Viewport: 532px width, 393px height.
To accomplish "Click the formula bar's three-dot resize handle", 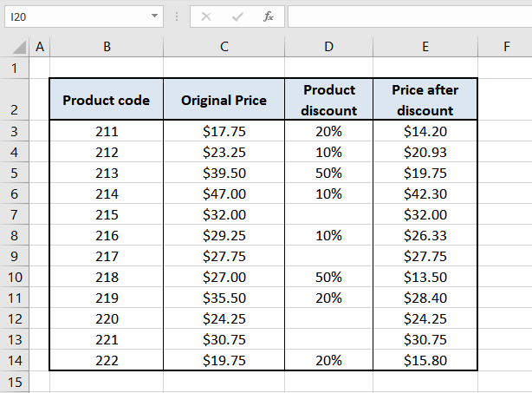I will 177,16.
